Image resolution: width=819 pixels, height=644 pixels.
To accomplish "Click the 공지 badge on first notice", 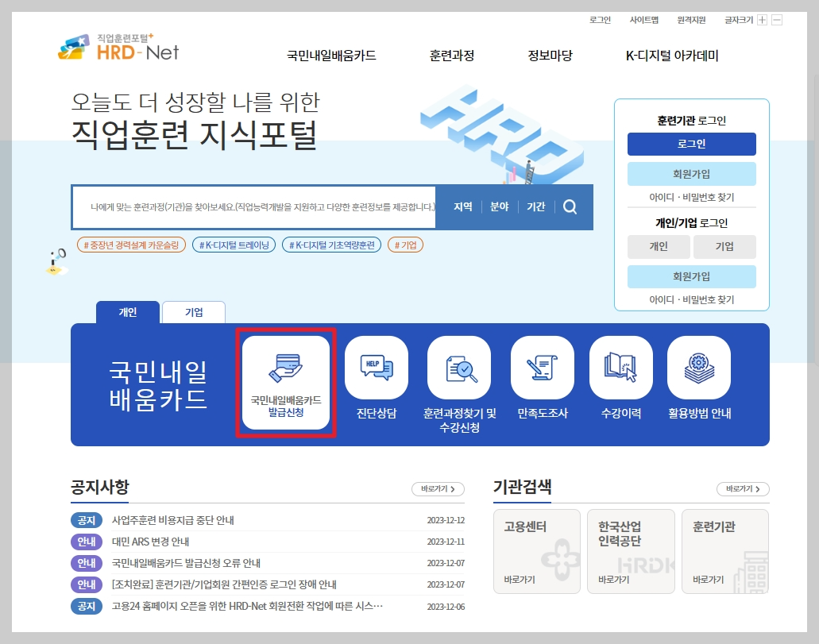I will click(86, 520).
